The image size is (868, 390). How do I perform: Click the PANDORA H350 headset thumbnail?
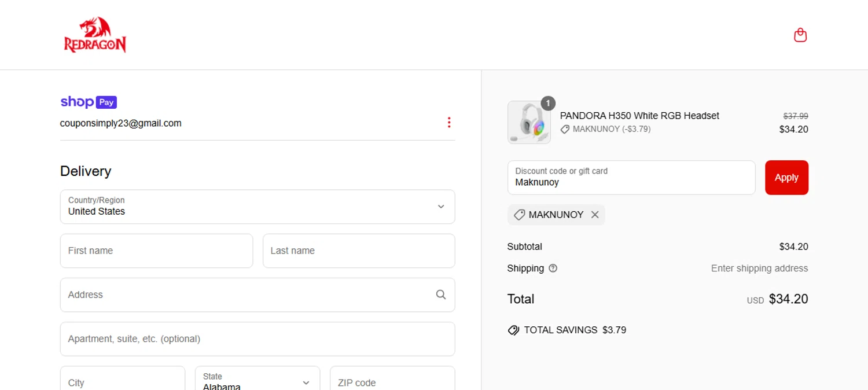tap(529, 122)
